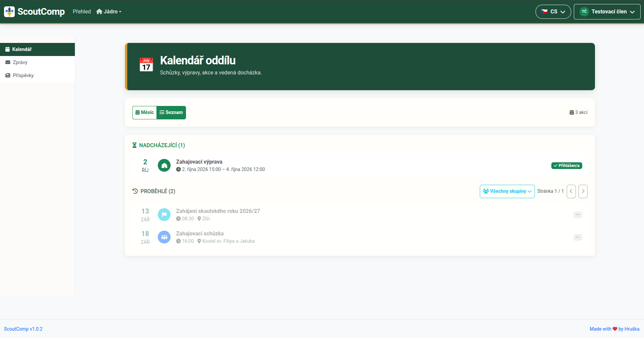
Task: Click the Zlín location text
Action: (206, 219)
